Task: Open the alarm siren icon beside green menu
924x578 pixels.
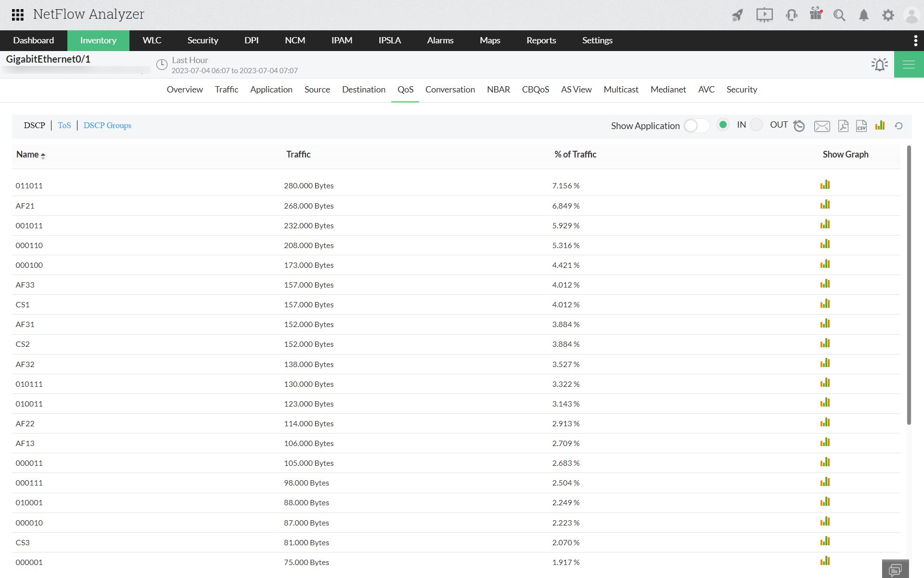Action: tap(879, 64)
